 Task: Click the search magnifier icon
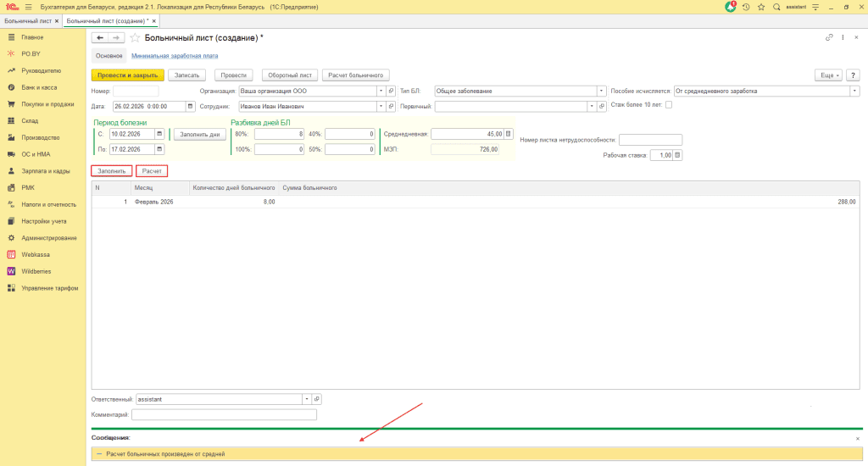pyautogui.click(x=776, y=7)
